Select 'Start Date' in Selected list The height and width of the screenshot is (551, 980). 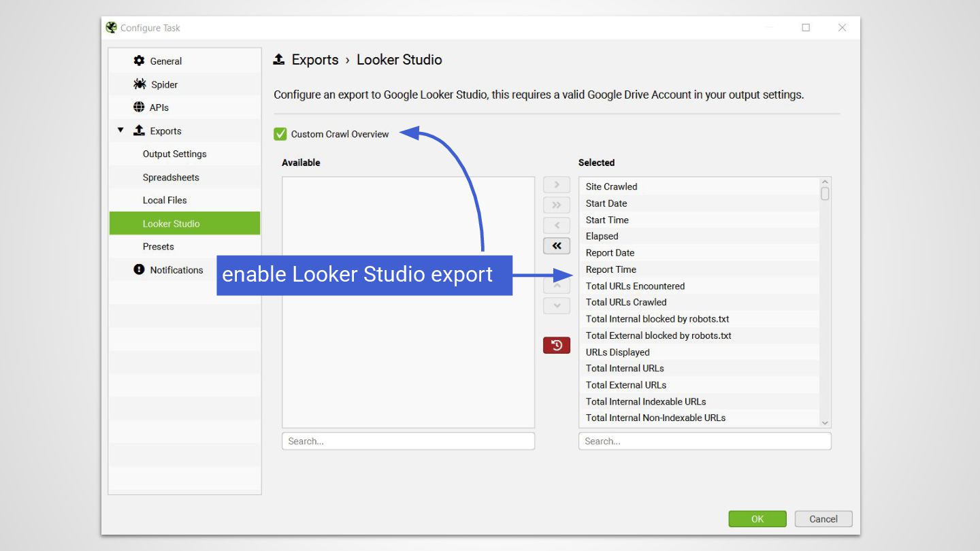coord(700,203)
